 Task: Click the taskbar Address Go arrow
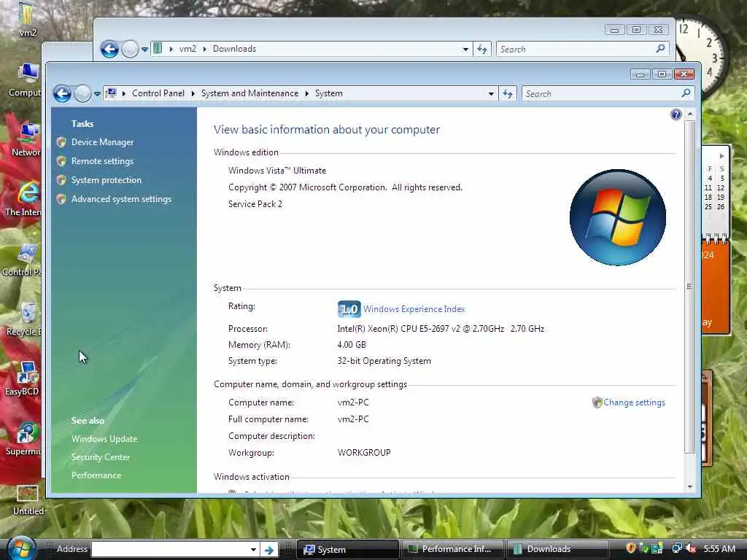click(x=270, y=550)
